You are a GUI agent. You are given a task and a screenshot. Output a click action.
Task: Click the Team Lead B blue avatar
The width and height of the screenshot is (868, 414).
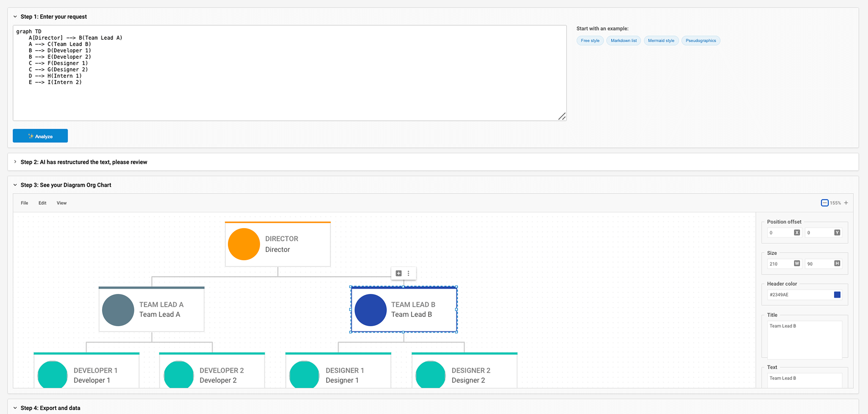click(x=370, y=310)
